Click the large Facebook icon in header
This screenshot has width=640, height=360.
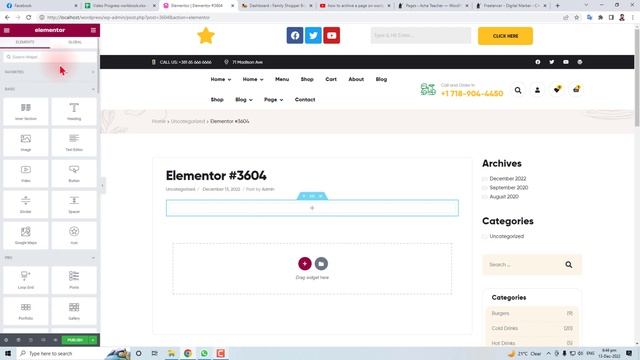pos(295,36)
